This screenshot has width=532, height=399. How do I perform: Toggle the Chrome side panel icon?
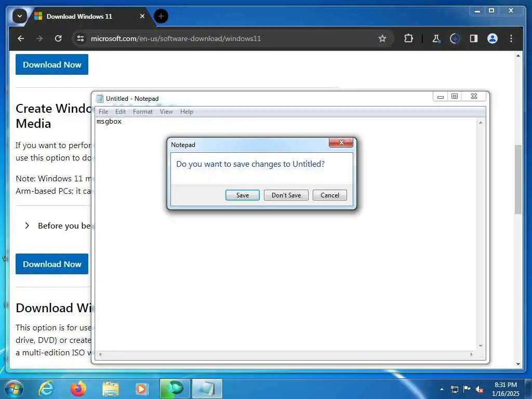[474, 38]
